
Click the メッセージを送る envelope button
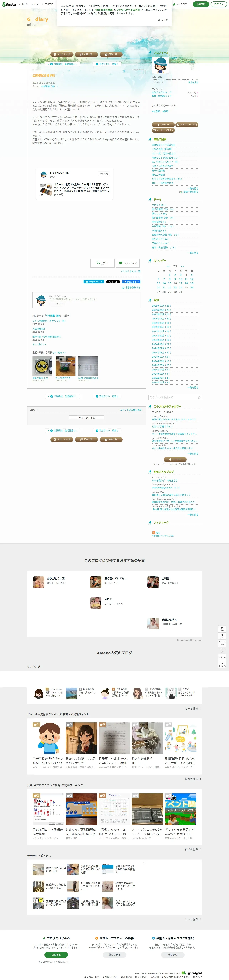tap(163, 130)
